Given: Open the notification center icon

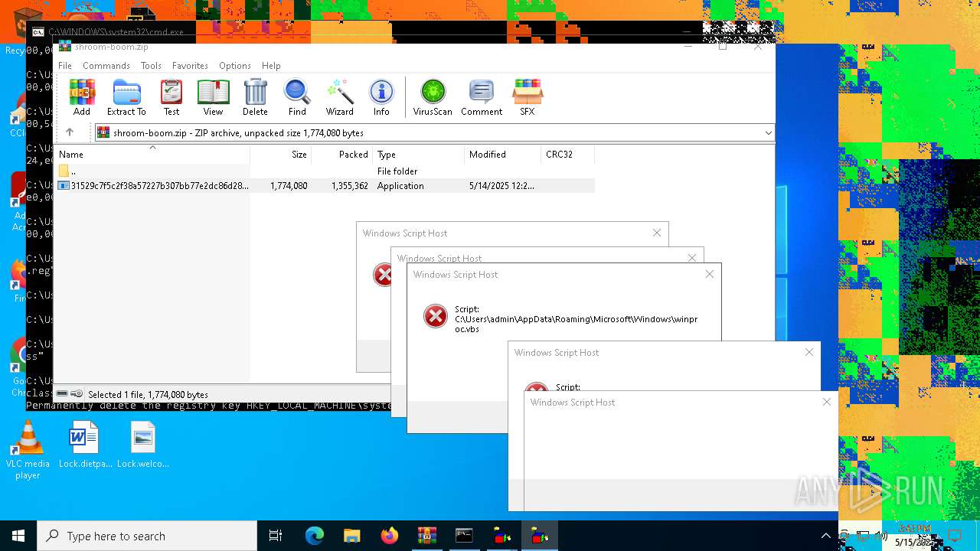Looking at the screenshot, I should pos(954,536).
